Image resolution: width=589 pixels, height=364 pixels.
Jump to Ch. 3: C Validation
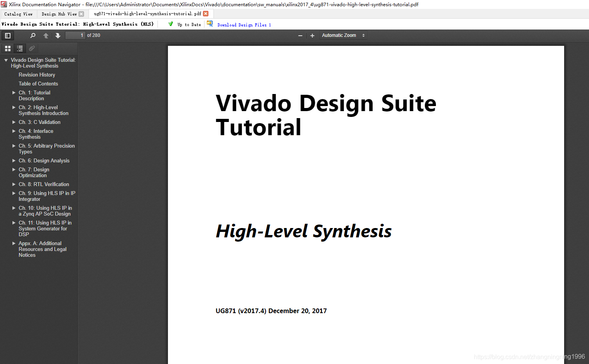pos(40,122)
